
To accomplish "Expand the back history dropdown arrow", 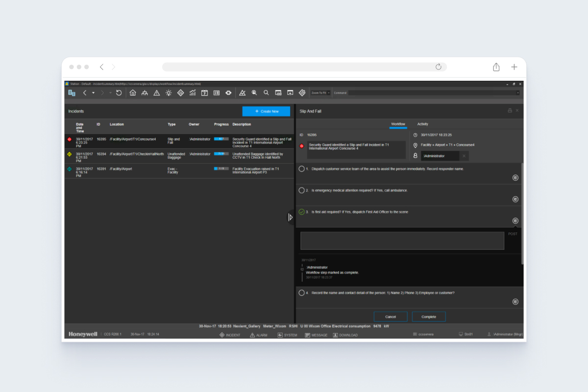I will coord(93,93).
